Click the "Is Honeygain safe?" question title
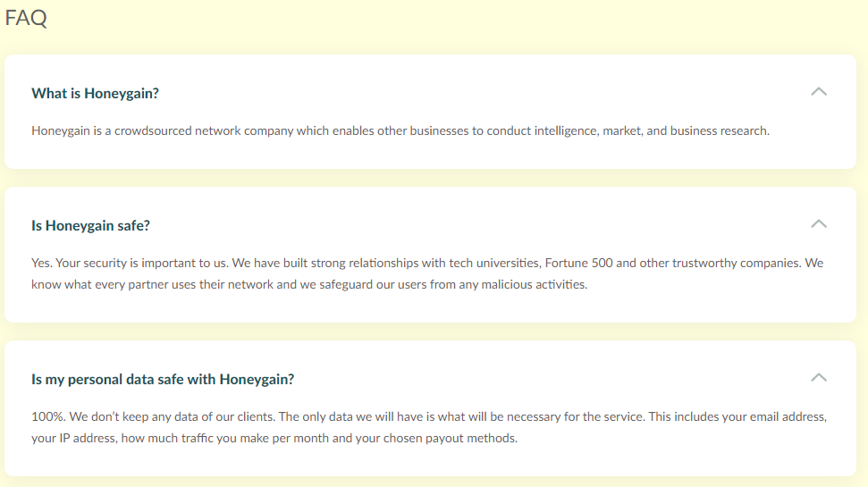Image resolution: width=868 pixels, height=487 pixels. click(90, 225)
